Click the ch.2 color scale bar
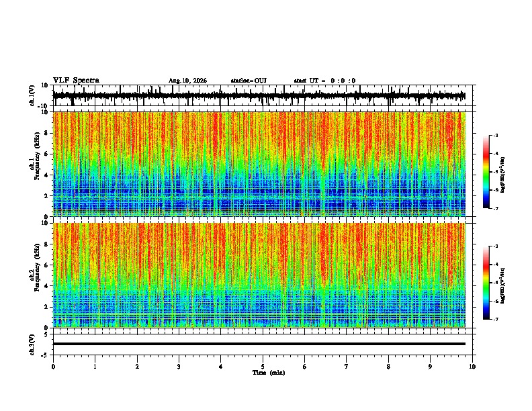532x411 pixels. coord(486,283)
